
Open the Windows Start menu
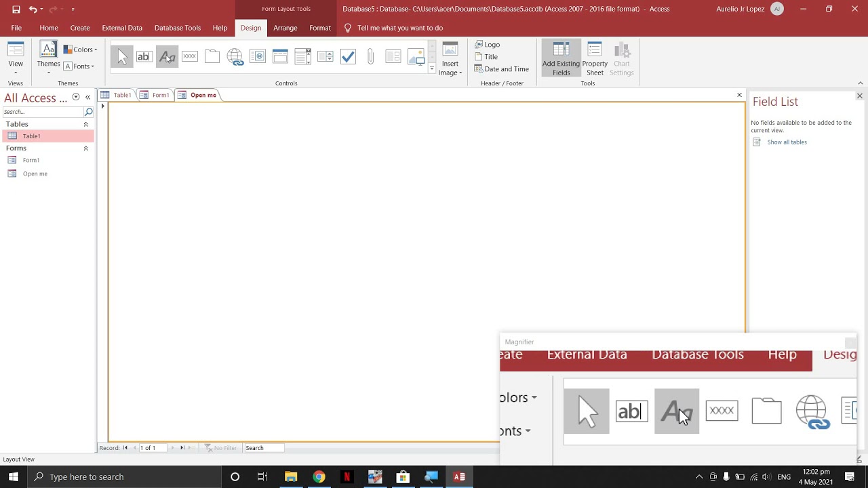pos(14,476)
